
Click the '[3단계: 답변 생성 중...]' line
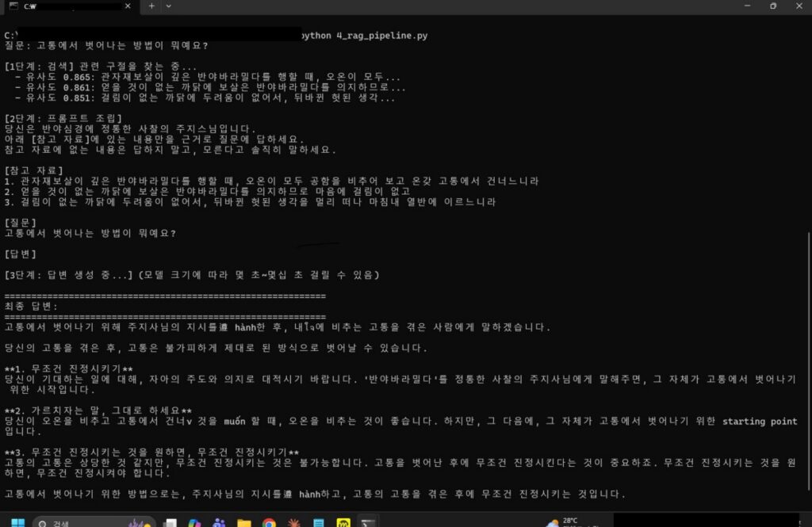[192, 275]
